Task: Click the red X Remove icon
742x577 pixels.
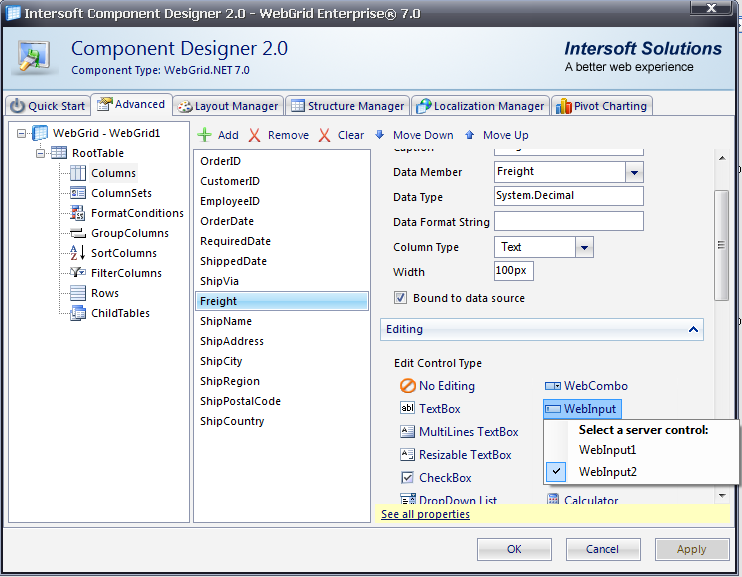Action: pyautogui.click(x=255, y=135)
